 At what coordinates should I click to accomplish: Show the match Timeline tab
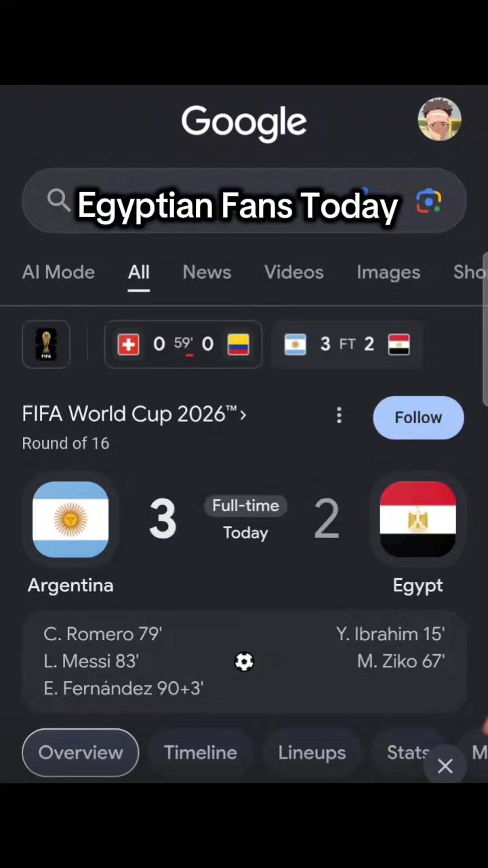coord(201,753)
